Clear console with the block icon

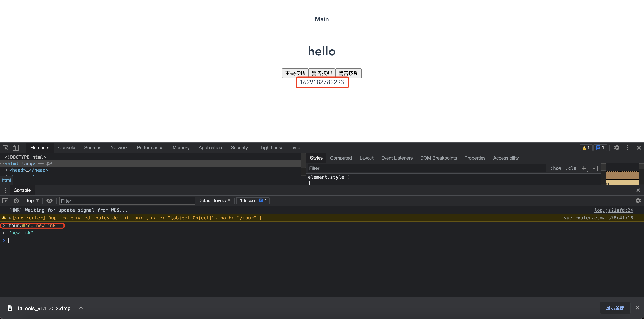(x=16, y=201)
